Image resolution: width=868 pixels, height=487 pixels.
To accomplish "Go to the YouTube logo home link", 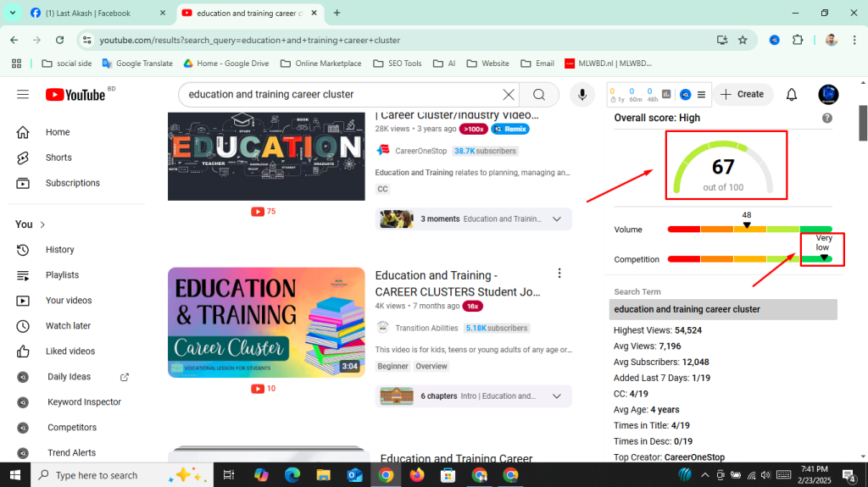I will (75, 95).
